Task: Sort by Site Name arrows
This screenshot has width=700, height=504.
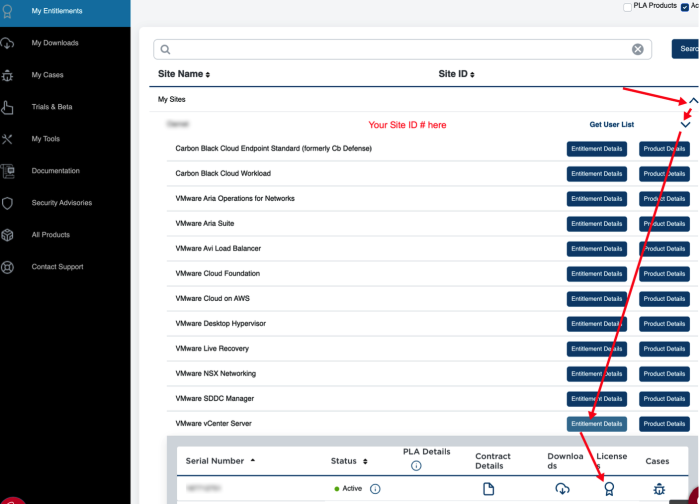Action: [x=208, y=75]
